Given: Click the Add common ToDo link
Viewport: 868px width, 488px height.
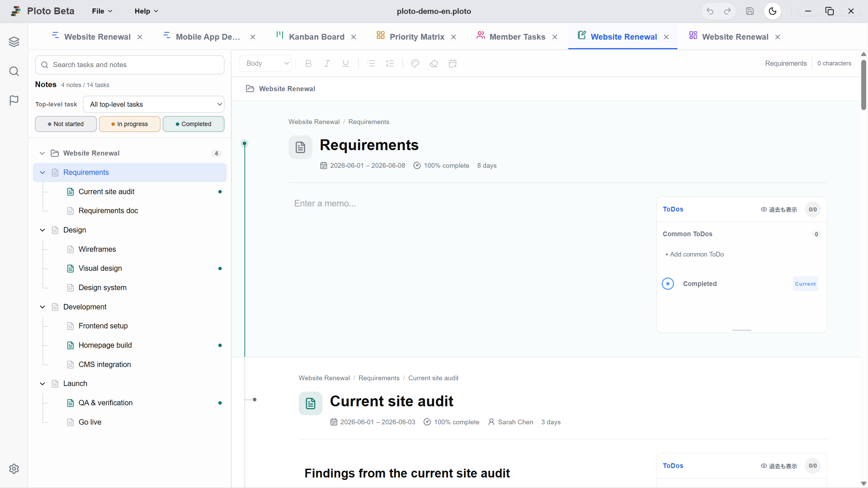Looking at the screenshot, I should coord(694,254).
